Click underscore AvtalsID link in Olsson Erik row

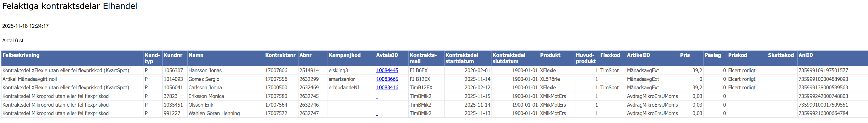(377, 106)
